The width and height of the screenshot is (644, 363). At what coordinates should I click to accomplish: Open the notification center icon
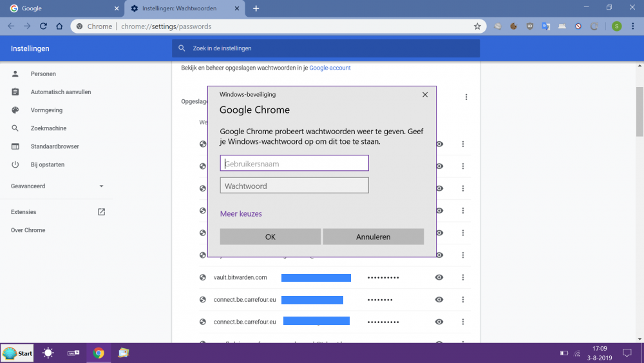point(627,353)
